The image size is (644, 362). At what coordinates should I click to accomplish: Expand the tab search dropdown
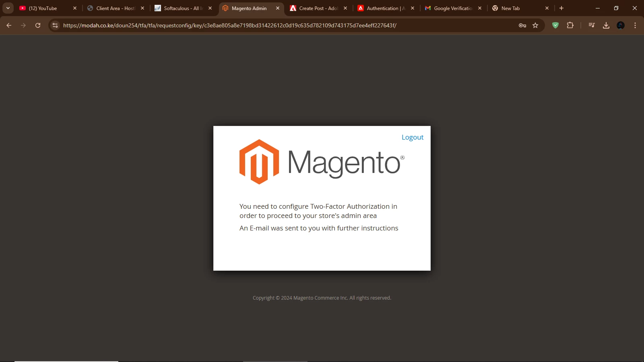[8, 8]
